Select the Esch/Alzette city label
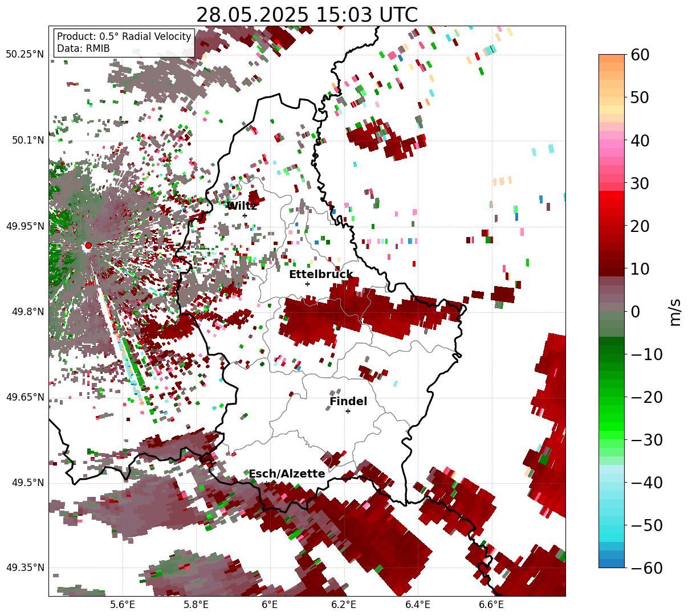688x616 pixels. 287,474
